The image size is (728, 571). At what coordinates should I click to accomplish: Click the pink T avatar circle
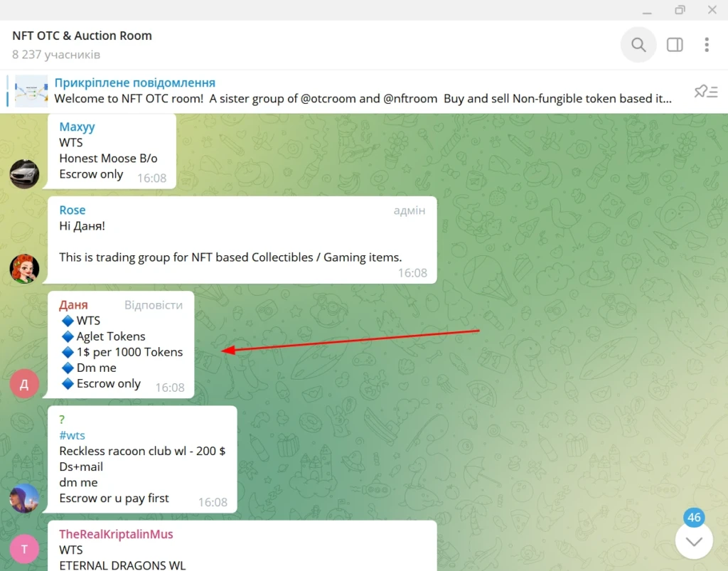pos(24,549)
